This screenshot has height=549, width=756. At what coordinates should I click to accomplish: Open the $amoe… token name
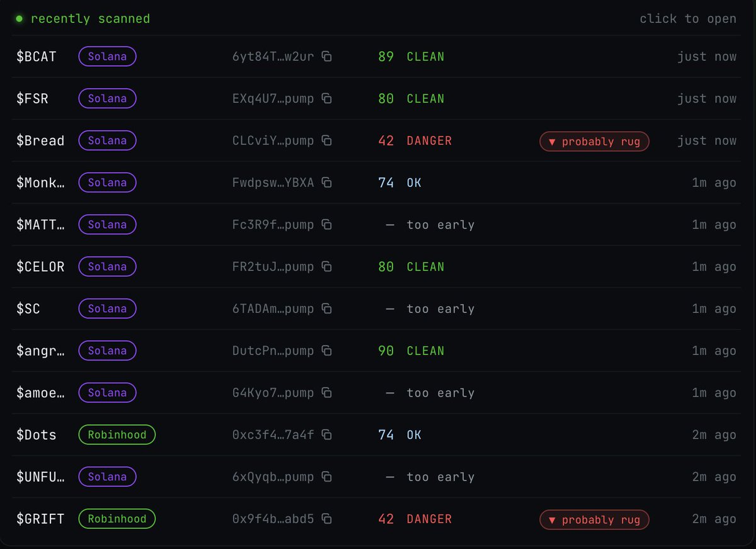[x=40, y=392]
